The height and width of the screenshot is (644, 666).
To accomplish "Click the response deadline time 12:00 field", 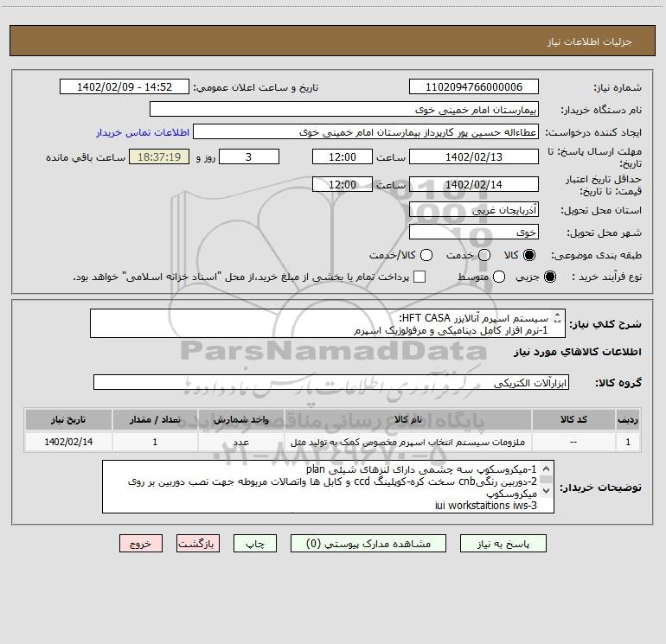I will [343, 156].
